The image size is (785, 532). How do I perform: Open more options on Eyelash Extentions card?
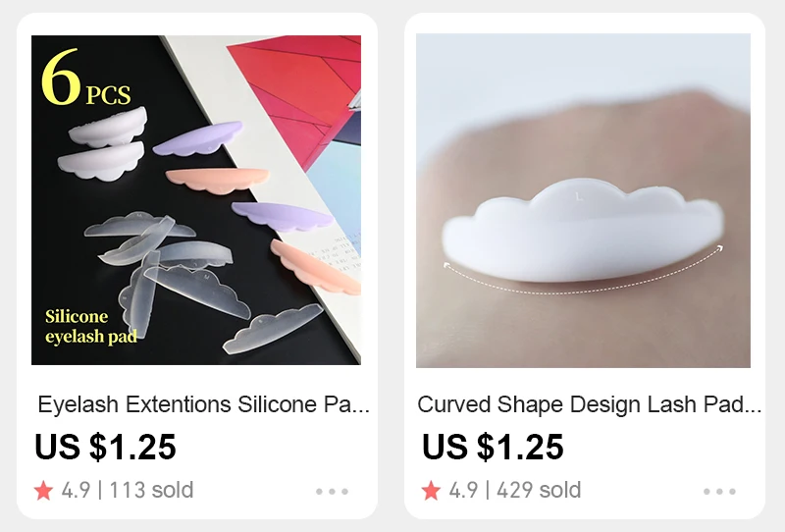click(332, 492)
